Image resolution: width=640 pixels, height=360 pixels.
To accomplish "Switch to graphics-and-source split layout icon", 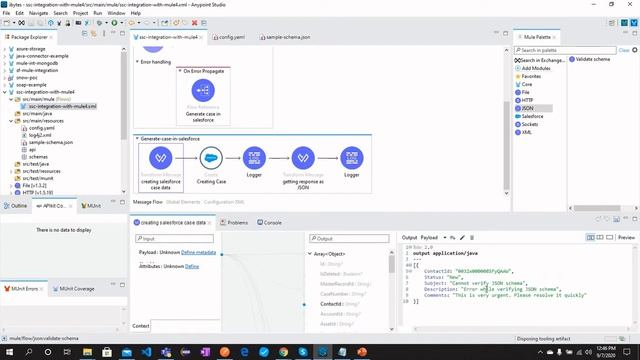I will click(x=590, y=237).
